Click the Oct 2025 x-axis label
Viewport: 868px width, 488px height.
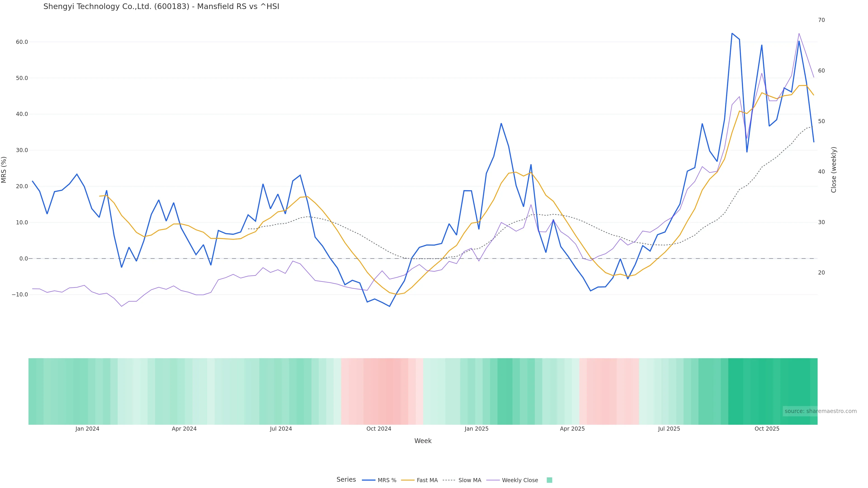point(767,429)
